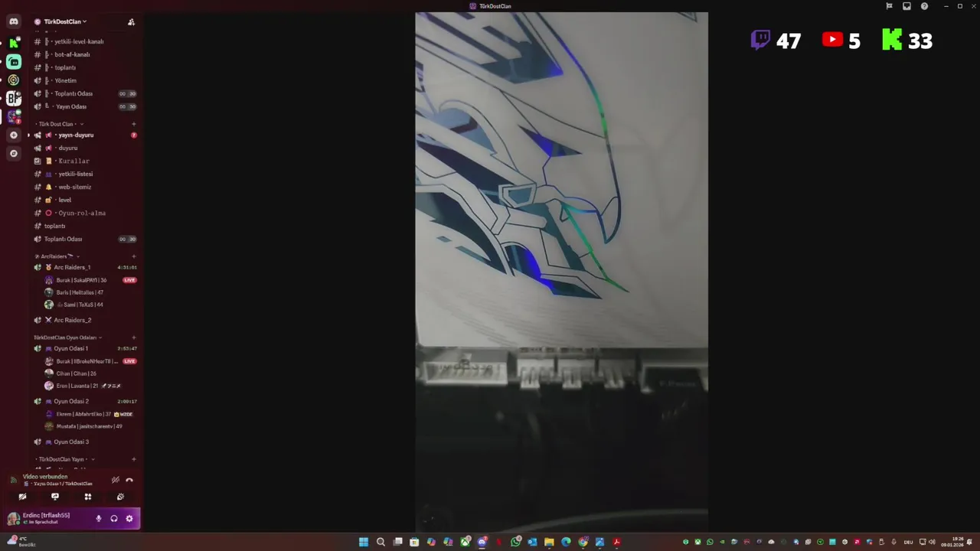The image size is (980, 551).
Task: Collapse TürkDostClan Oyun Odaları category
Action: 67,337
